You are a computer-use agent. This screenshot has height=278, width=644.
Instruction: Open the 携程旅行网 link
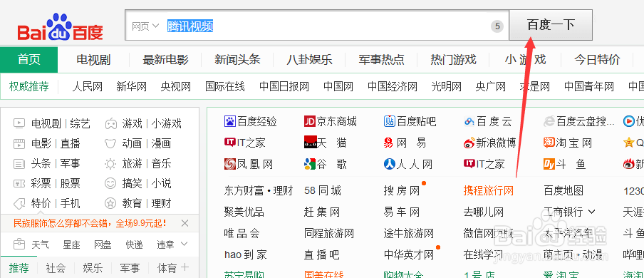tap(488, 191)
